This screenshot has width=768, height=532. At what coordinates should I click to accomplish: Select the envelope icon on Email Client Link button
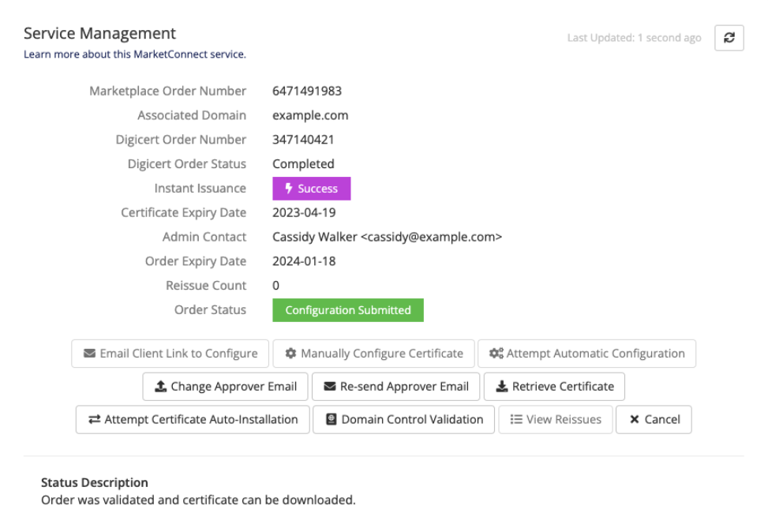(x=88, y=353)
